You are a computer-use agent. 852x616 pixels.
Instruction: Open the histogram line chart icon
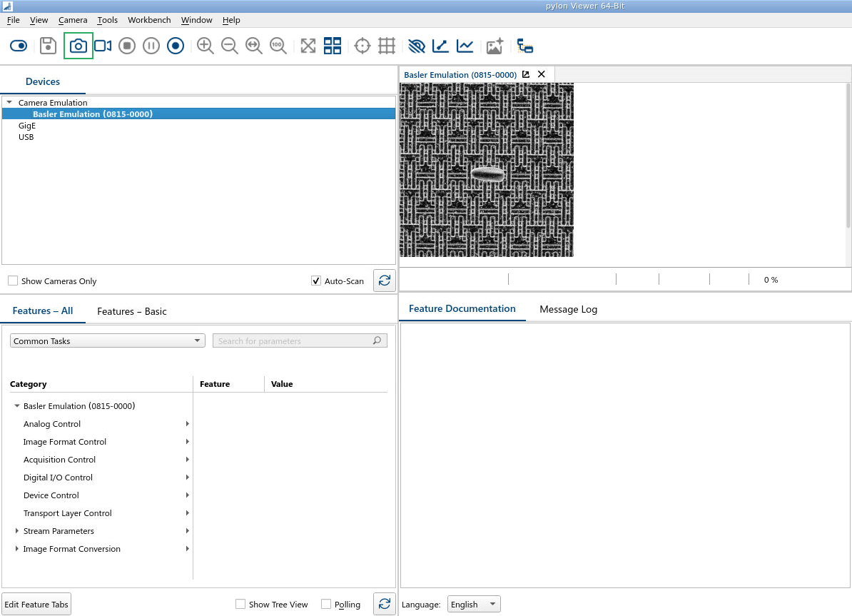coord(465,46)
